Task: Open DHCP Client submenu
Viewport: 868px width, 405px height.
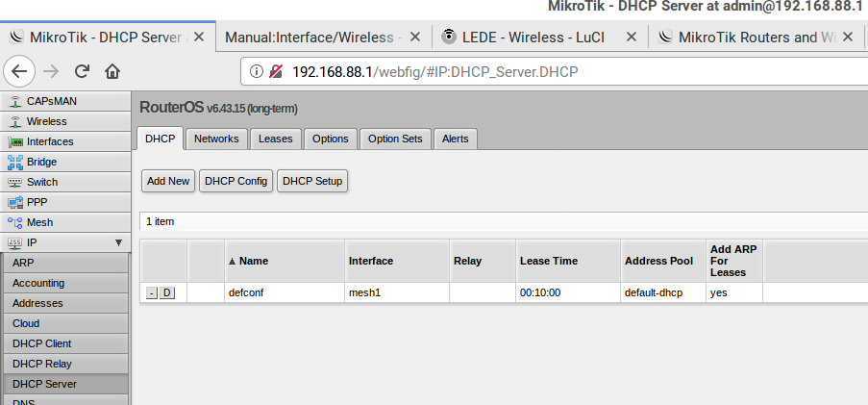Action: coord(65,343)
